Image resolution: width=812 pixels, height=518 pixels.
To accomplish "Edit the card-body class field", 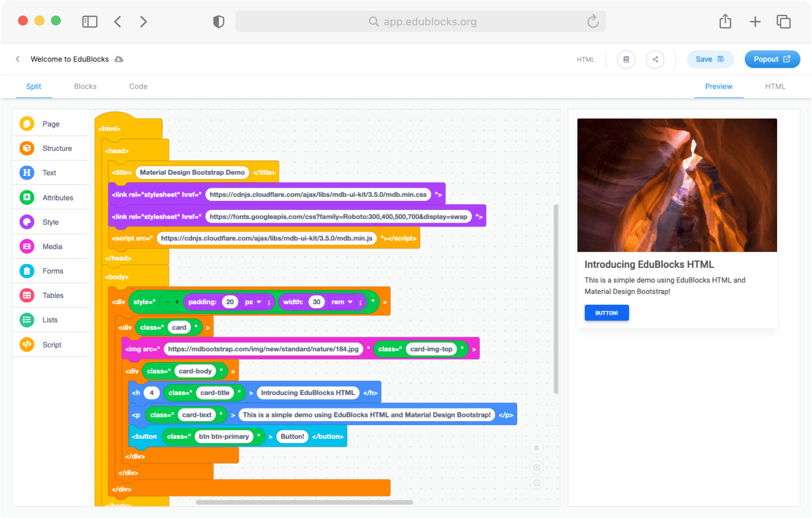I will pyautogui.click(x=195, y=371).
